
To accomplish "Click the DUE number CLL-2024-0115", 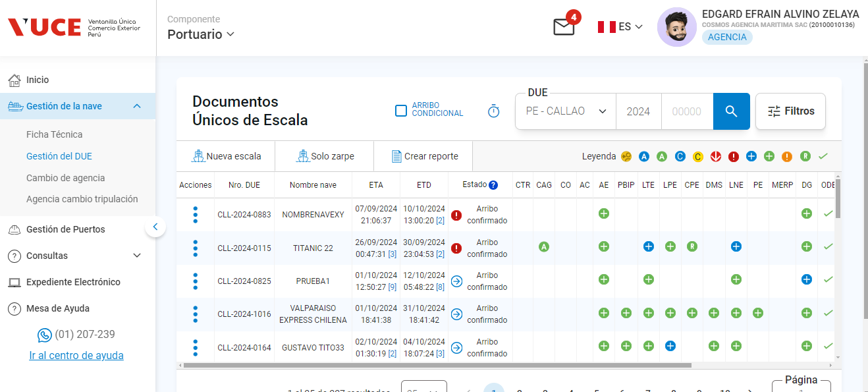I will coord(244,248).
